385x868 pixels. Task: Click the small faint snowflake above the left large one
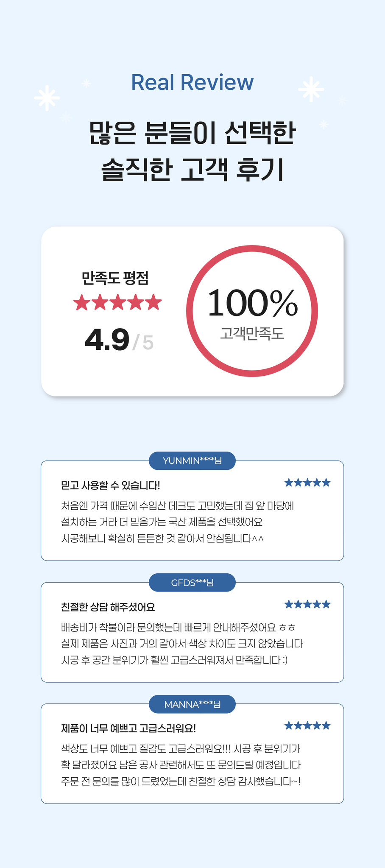click(x=86, y=83)
